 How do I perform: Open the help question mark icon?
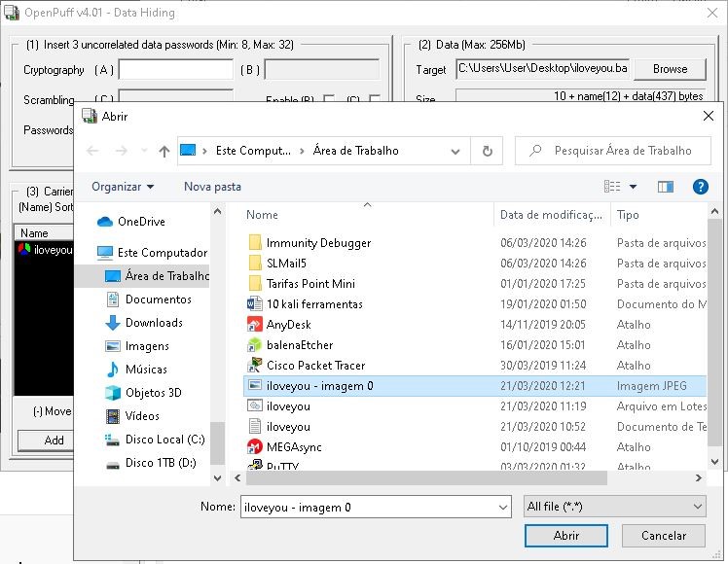point(699,187)
